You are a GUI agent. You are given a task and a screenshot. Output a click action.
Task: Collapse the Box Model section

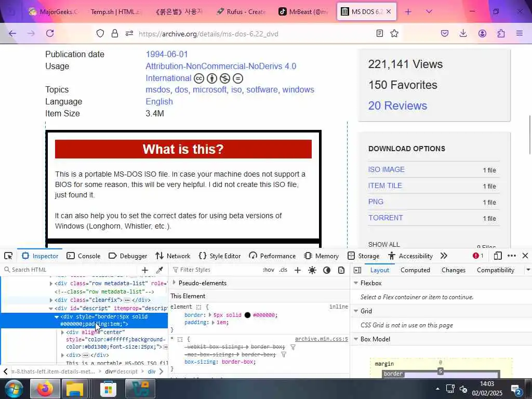pyautogui.click(x=356, y=339)
